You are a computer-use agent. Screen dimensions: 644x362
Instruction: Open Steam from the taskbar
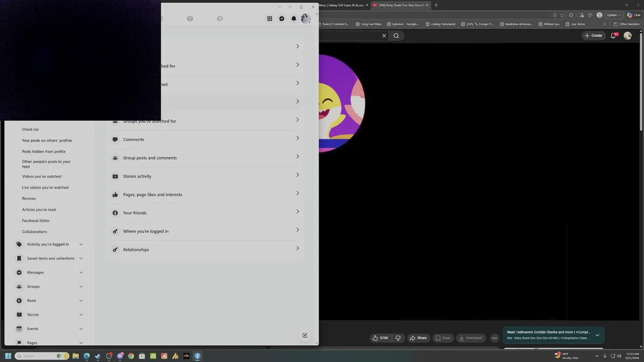[x=98, y=356]
